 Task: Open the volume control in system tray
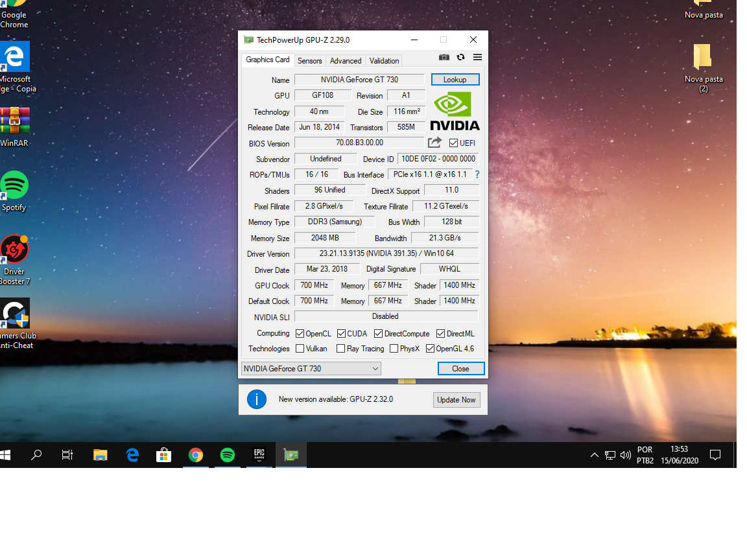point(626,455)
